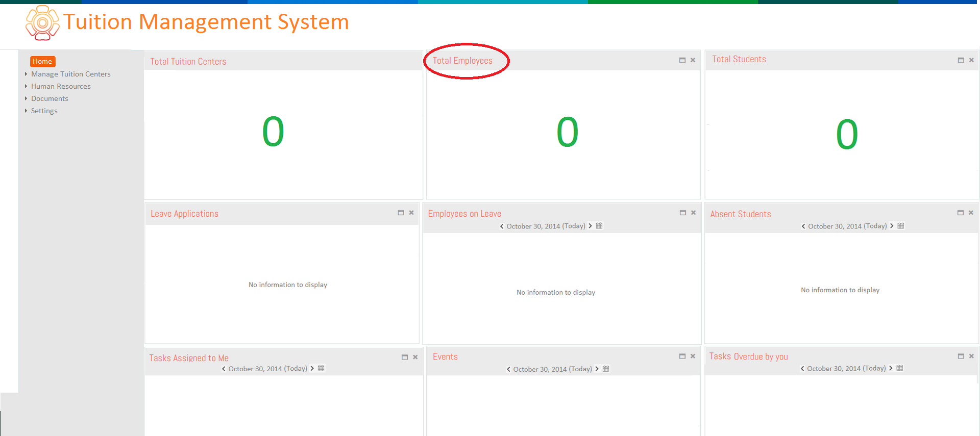Expand Documents tree arrow
The image size is (980, 436).
click(26, 98)
